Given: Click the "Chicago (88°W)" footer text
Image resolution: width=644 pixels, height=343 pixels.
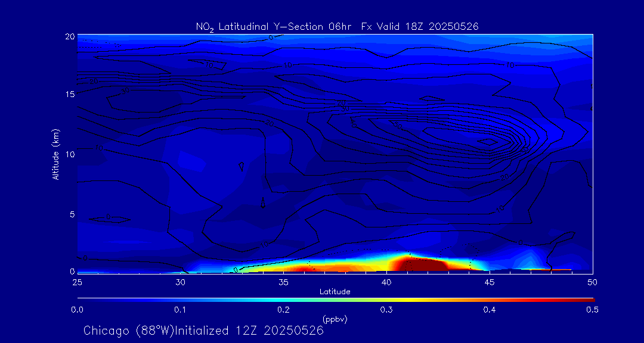Looking at the screenshot, I should click(129, 330).
